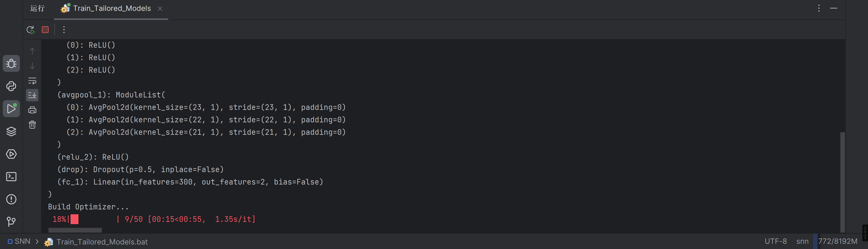Stop the running Train_Tailored_Models process
The image size is (868, 249).
click(x=45, y=30)
